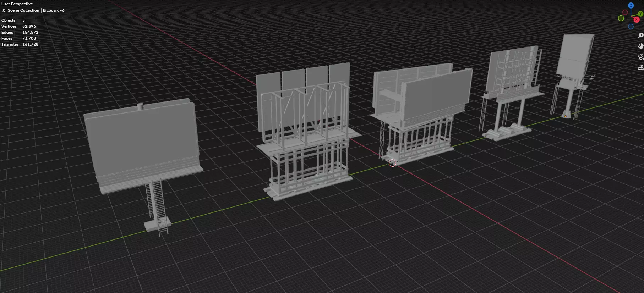Click the orange origin point of Billboard-6
644x293 pixels.
(565, 116)
